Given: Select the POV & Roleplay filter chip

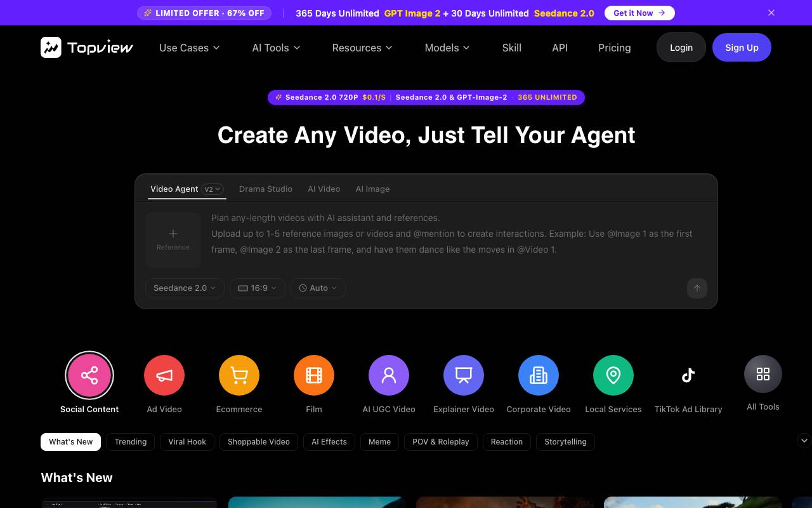Looking at the screenshot, I should (x=441, y=442).
